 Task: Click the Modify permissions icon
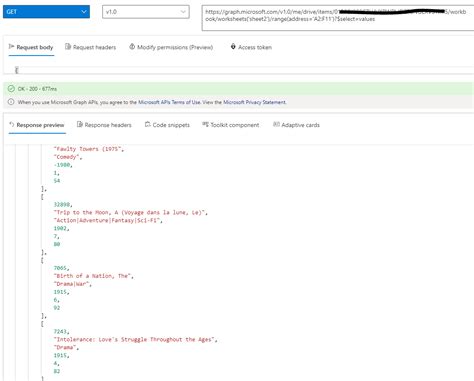(x=132, y=47)
